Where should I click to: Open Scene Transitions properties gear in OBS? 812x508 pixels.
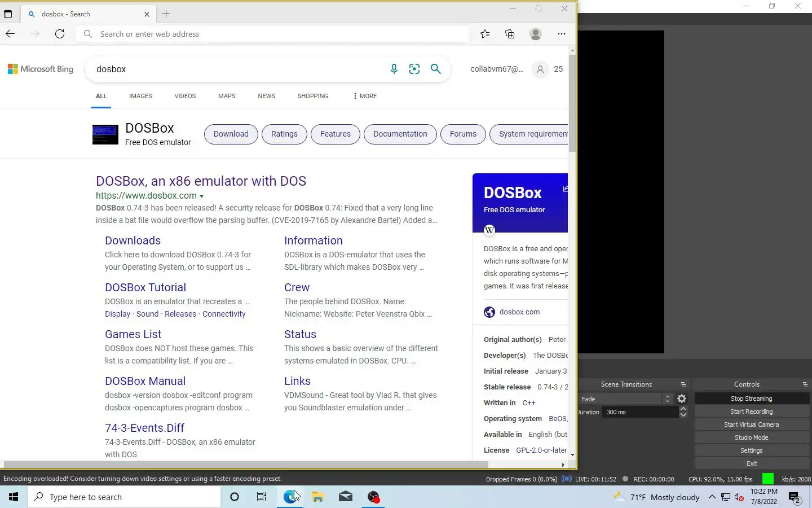coord(682,398)
